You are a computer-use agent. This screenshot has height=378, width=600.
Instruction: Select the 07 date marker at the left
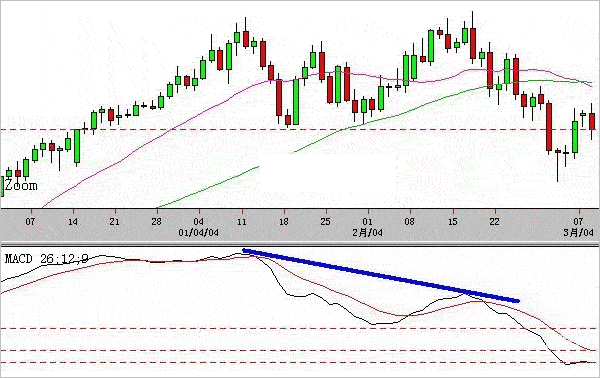coord(30,222)
